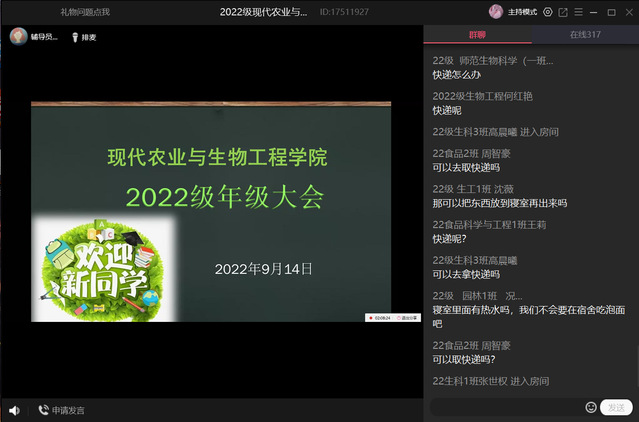The image size is (639, 422).
Task: Click the 辅导员 presenter avatar
Action: coord(17,36)
